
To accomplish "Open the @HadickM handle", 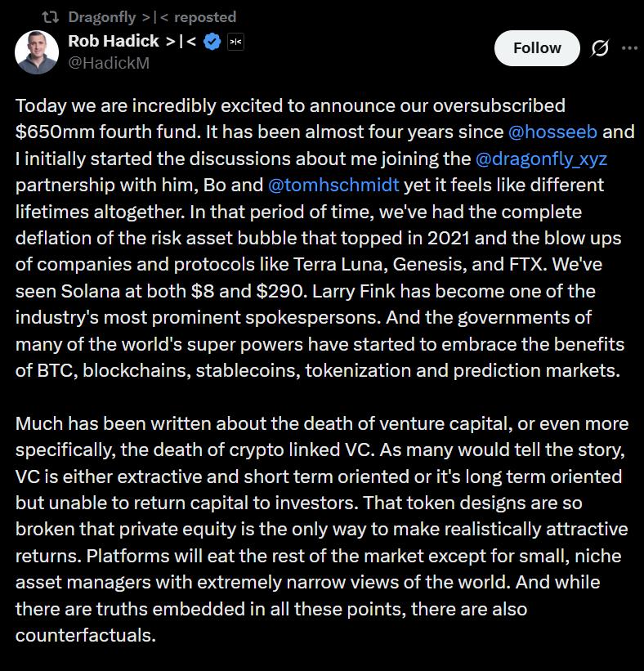I will [109, 63].
